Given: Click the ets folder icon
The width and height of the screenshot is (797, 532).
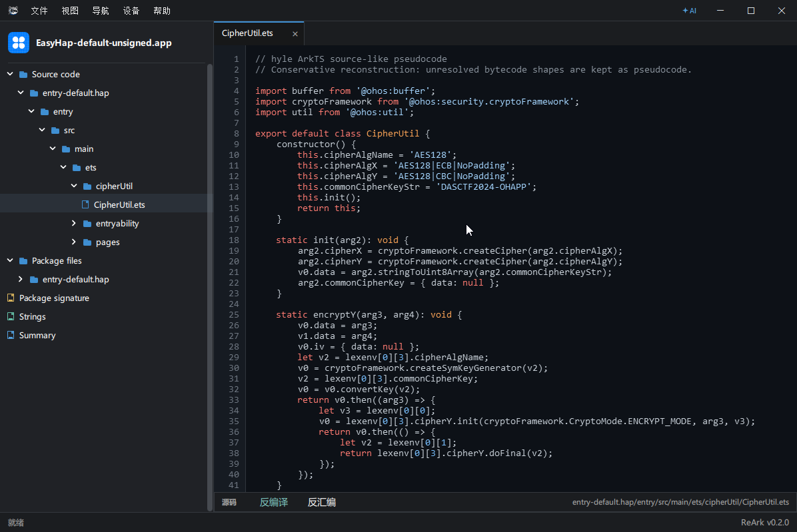Looking at the screenshot, I should pyautogui.click(x=77, y=168).
